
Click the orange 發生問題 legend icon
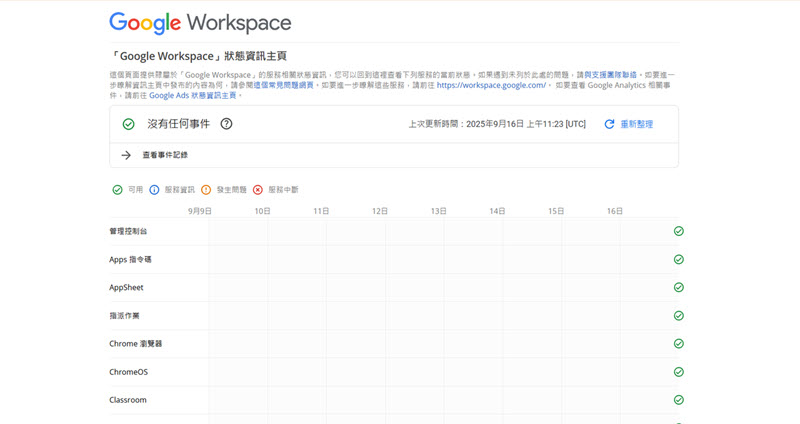point(206,189)
